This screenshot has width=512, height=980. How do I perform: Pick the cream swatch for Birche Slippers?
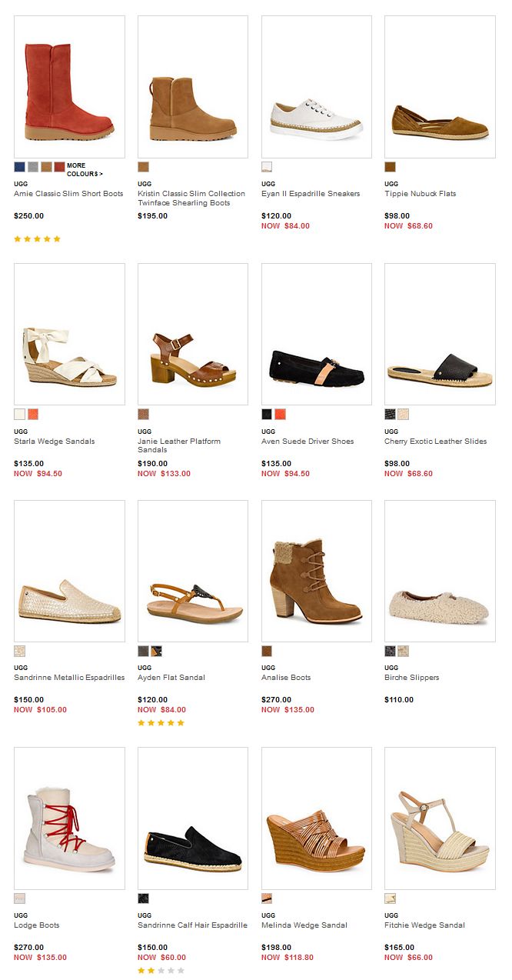click(403, 652)
